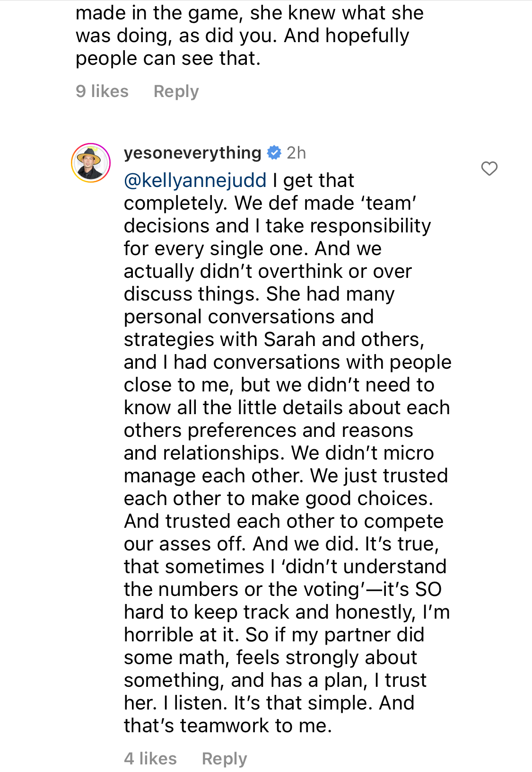This screenshot has width=532, height=772.
Task: Like yesoneverything's comment with the heart icon
Action: (x=489, y=169)
